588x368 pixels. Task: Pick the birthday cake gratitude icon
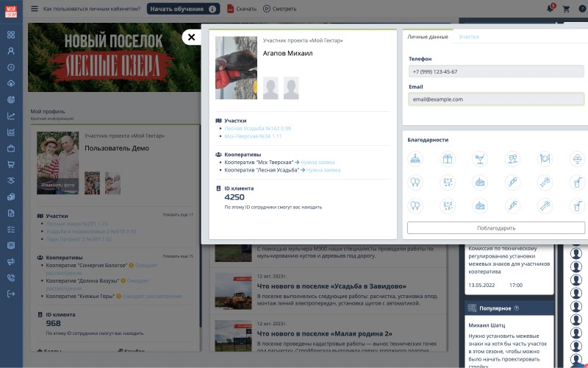[415, 158]
